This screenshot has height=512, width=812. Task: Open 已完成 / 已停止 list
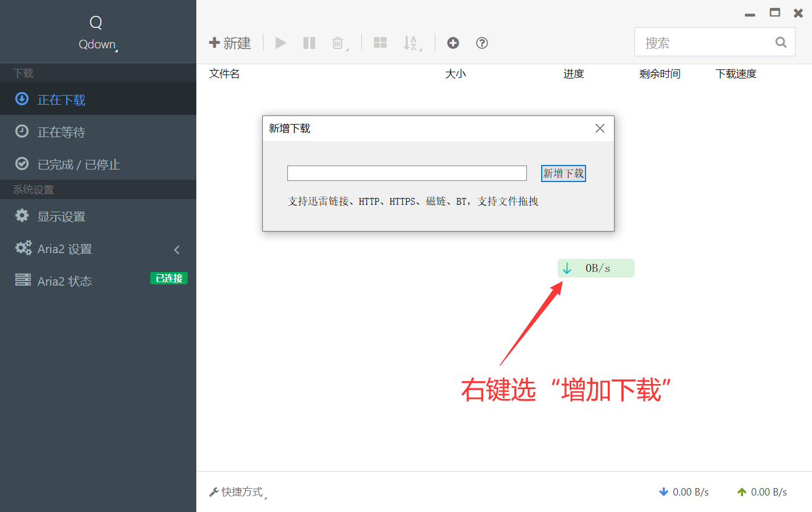point(98,164)
